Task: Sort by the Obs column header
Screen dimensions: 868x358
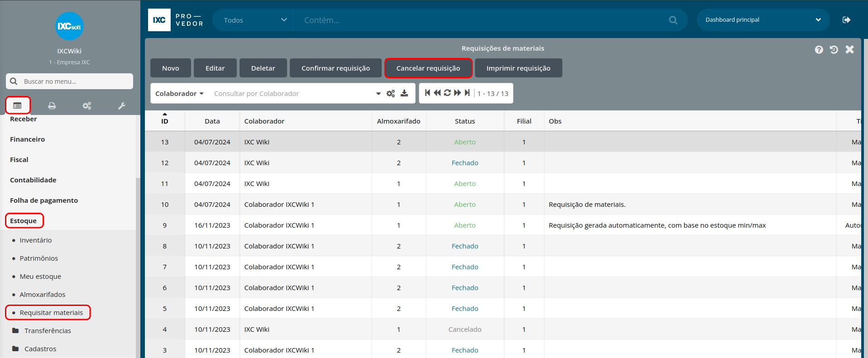Action: 690,121
